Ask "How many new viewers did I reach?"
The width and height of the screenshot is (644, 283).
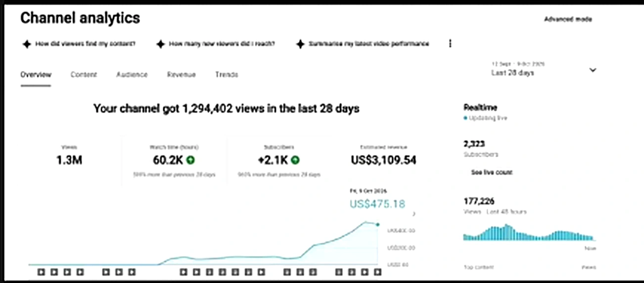tap(222, 44)
